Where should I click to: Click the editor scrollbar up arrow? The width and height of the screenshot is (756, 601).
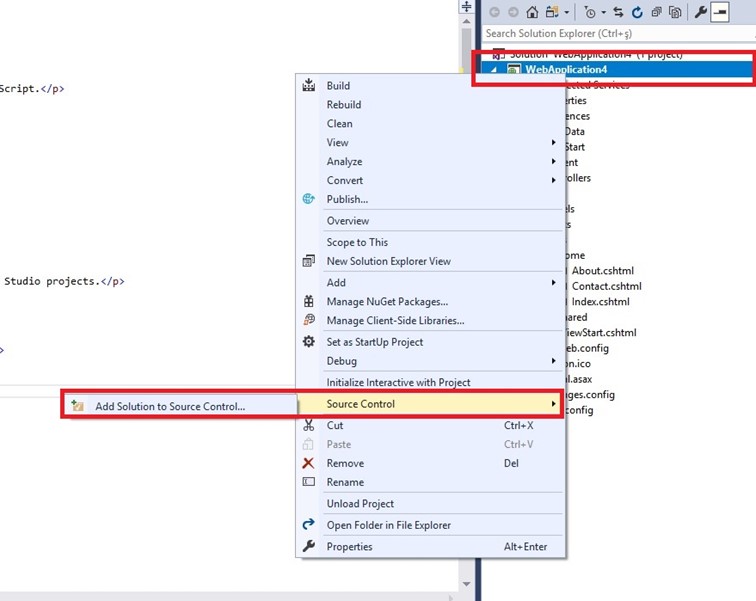[x=466, y=21]
